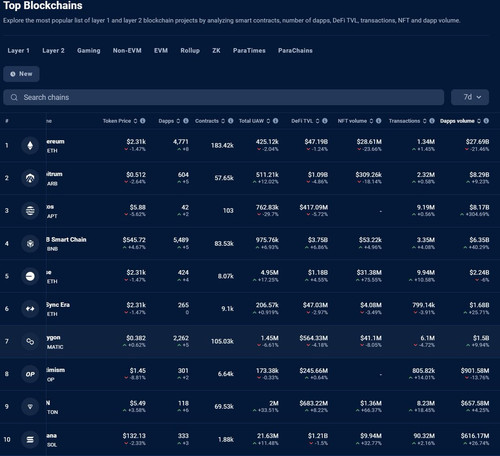Click the Arbitrum chain logo icon
The image size is (500, 456).
pos(30,178)
